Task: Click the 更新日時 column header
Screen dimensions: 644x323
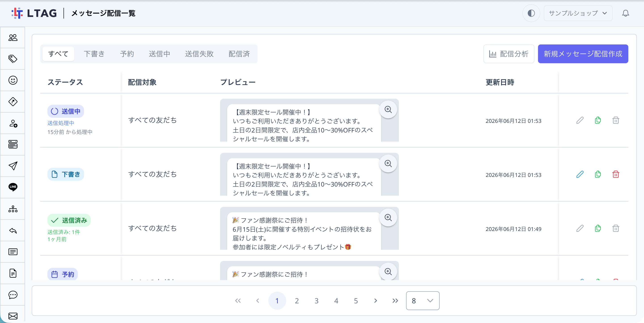Action: pos(500,82)
